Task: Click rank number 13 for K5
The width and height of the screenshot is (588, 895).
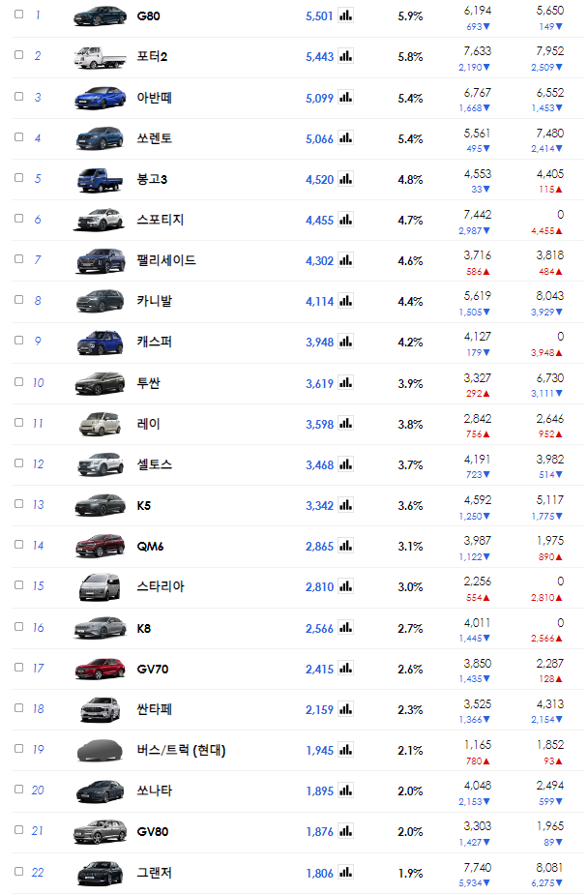Action: click(39, 504)
